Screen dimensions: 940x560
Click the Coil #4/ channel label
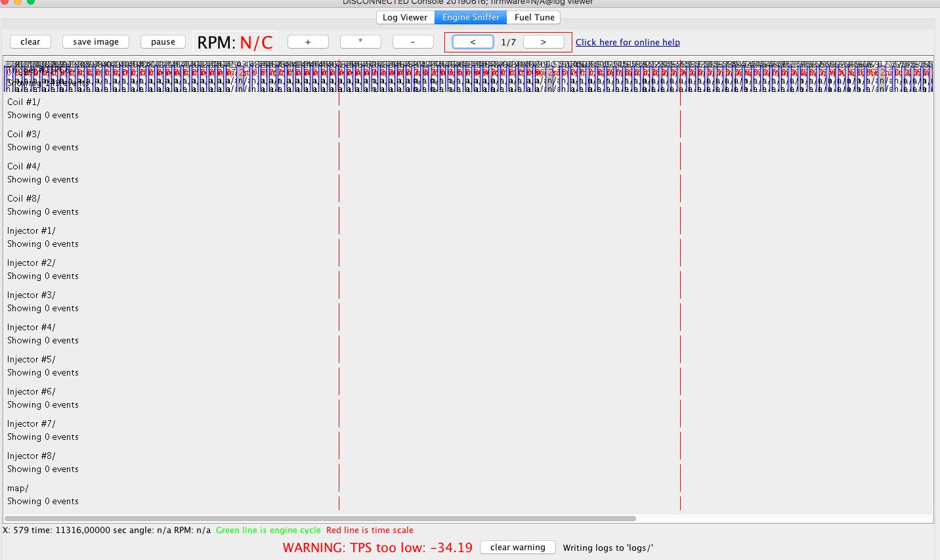24,166
